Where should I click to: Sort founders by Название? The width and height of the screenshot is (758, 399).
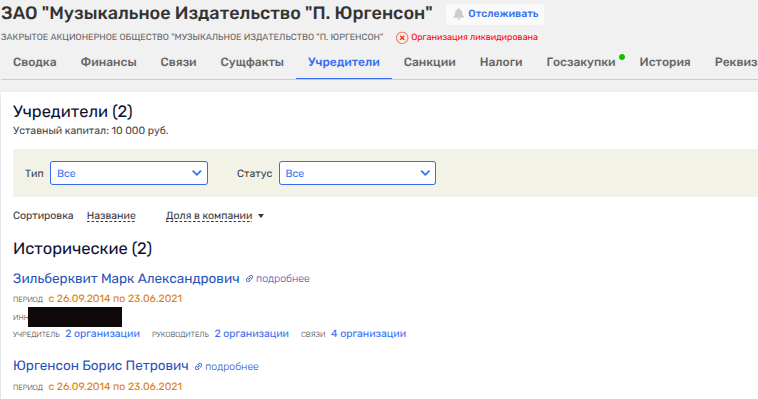111,216
